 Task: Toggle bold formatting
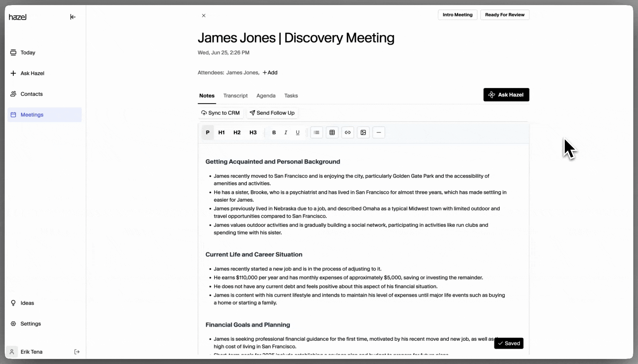tap(274, 132)
